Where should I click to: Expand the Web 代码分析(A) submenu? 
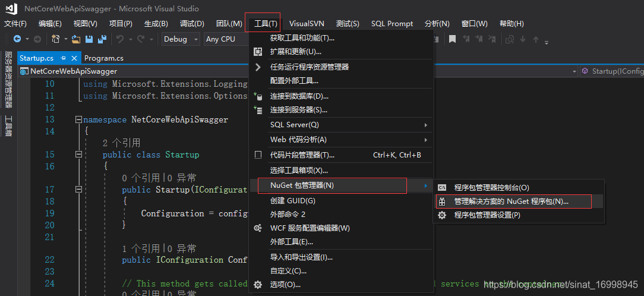pos(349,140)
